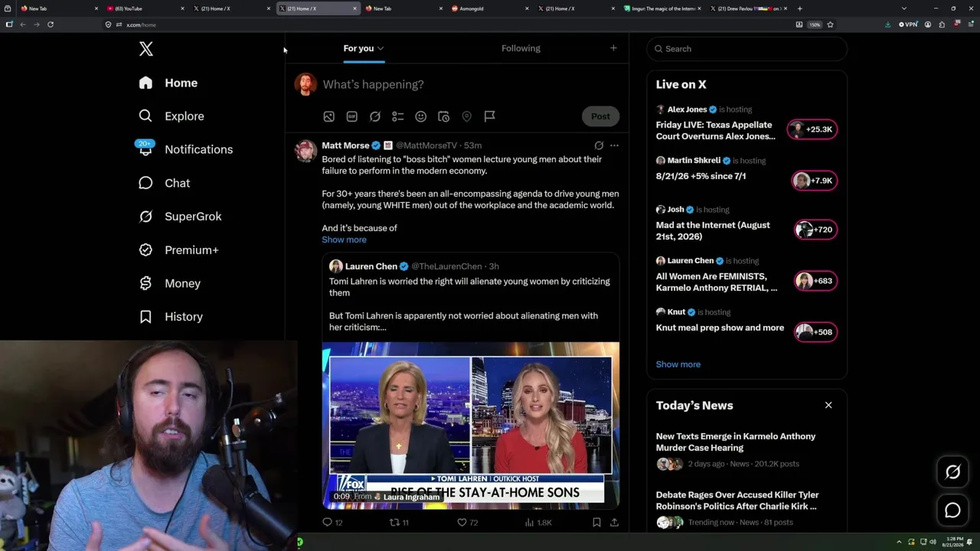Open the browser tab list dropdown arrow
The image size is (980, 551).
coord(904,8)
